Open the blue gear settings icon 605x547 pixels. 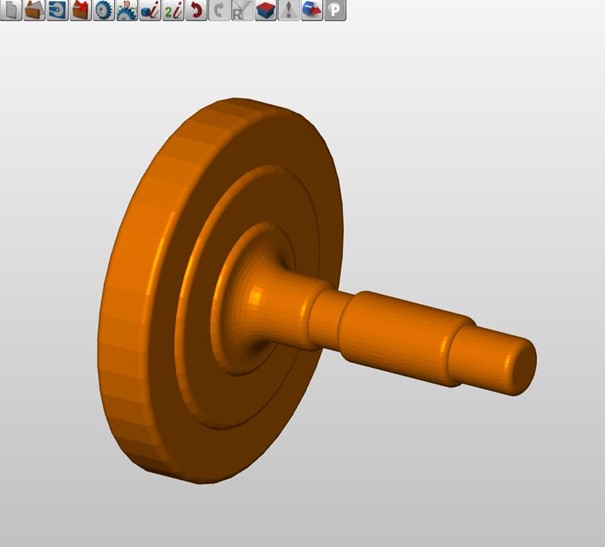104,12
